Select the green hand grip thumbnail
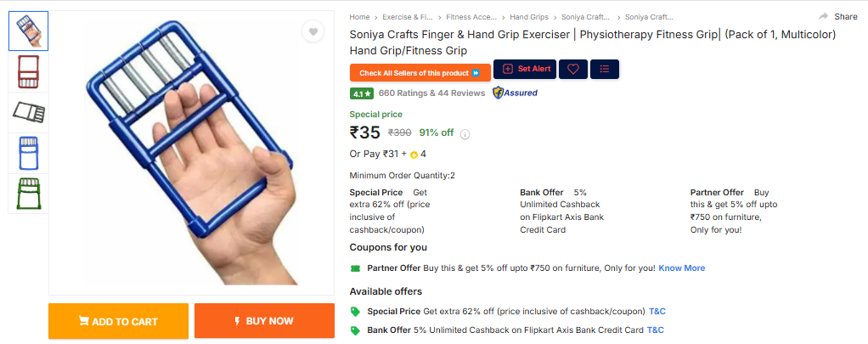Screen dimensions: 868x344 pyautogui.click(x=28, y=194)
